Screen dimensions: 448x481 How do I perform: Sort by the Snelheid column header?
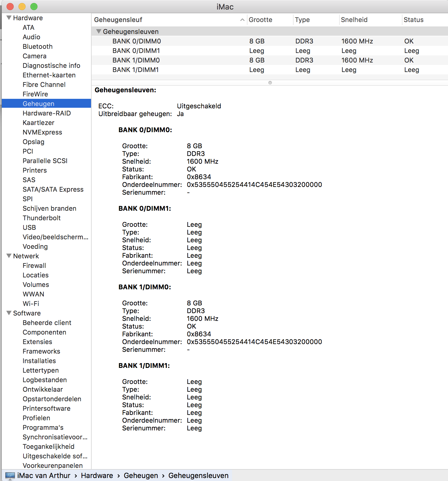click(x=354, y=20)
